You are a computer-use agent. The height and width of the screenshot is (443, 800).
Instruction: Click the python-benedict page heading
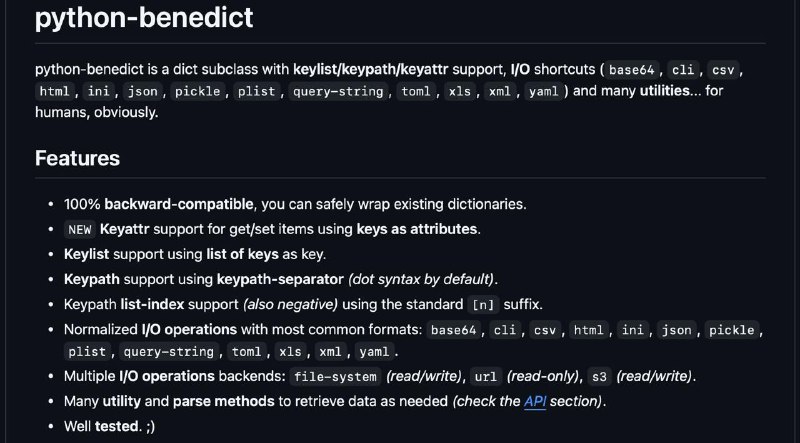pyautogui.click(x=144, y=17)
